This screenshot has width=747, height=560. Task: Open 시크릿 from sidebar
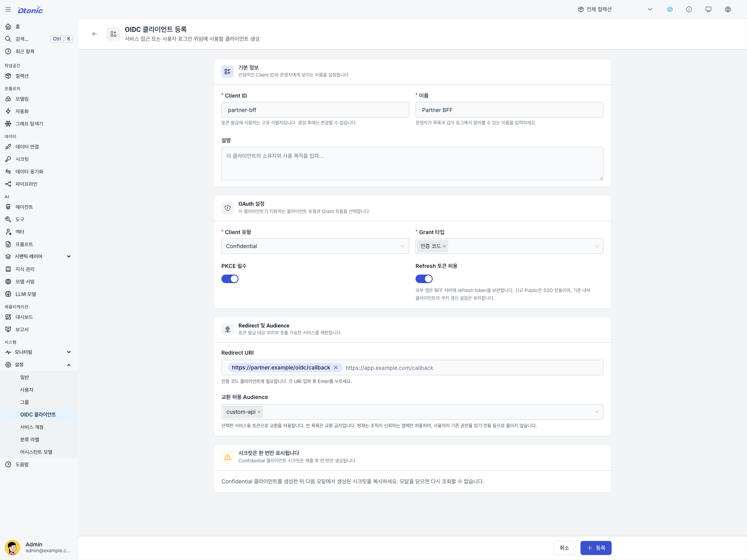39,159
